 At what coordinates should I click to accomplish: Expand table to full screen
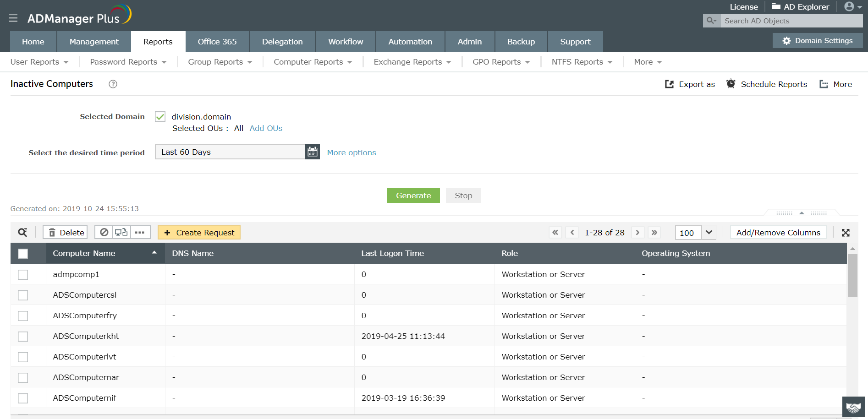click(x=846, y=233)
